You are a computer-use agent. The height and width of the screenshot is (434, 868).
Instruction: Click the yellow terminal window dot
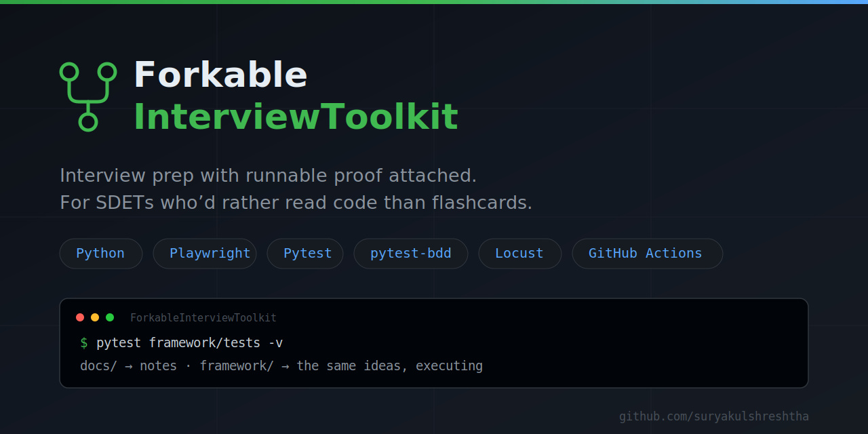pos(95,317)
